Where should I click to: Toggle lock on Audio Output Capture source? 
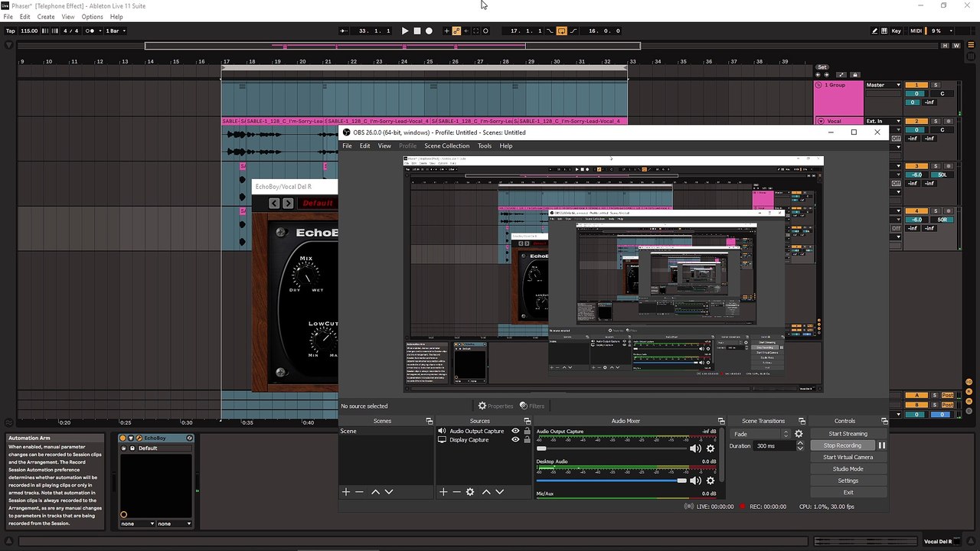pyautogui.click(x=527, y=431)
